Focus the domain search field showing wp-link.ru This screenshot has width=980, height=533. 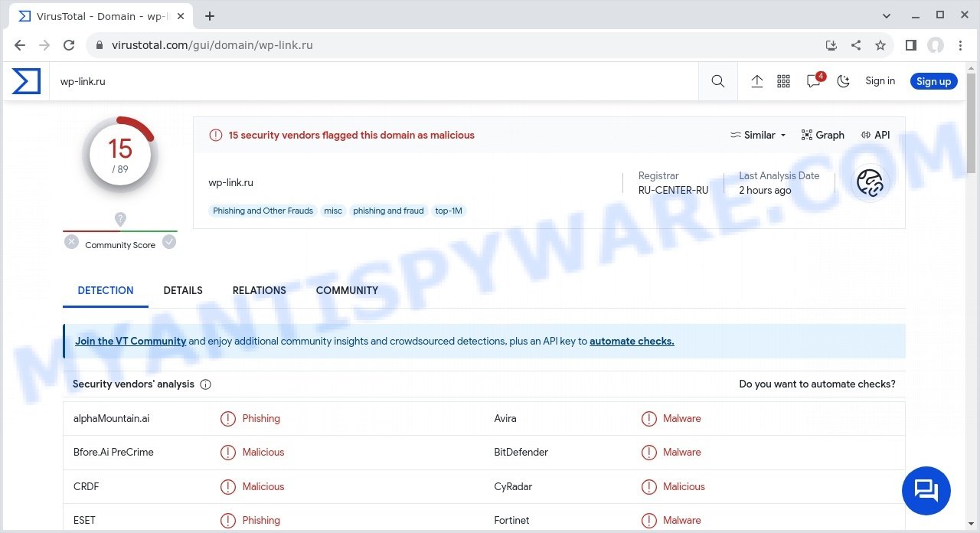coord(375,81)
